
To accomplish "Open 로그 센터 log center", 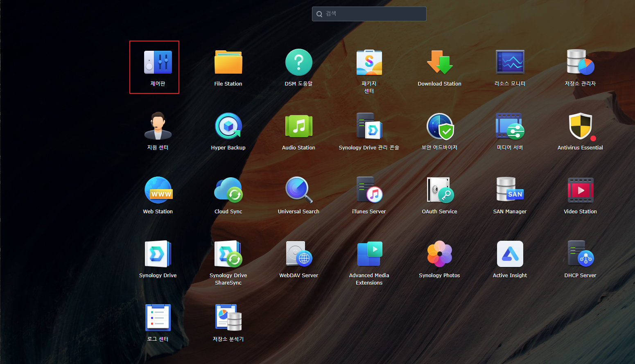I will coord(158,318).
